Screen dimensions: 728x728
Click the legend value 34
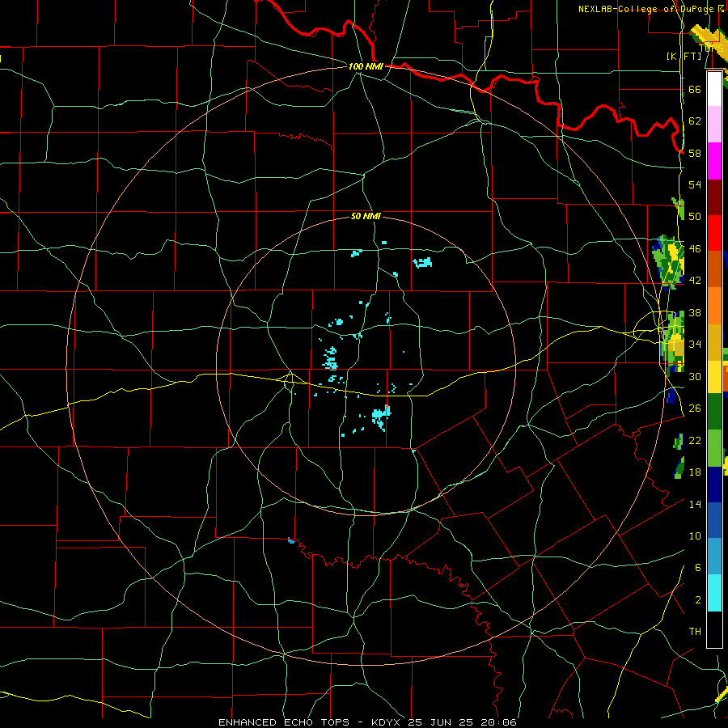[695, 345]
